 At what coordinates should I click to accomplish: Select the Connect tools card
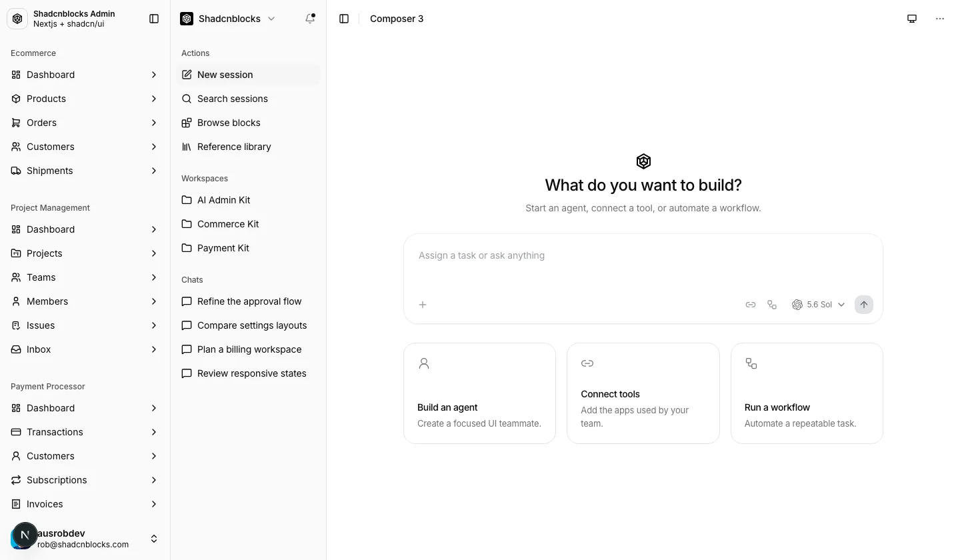(643, 393)
